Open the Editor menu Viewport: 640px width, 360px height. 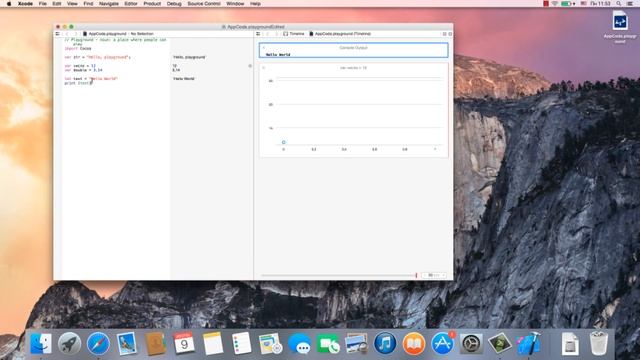pyautogui.click(x=131, y=4)
